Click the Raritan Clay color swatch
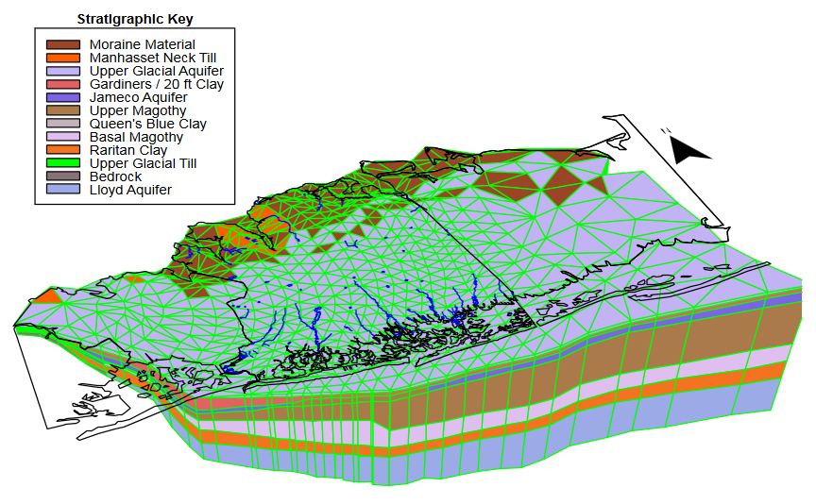This screenshot has width=816, height=504. click(x=63, y=150)
